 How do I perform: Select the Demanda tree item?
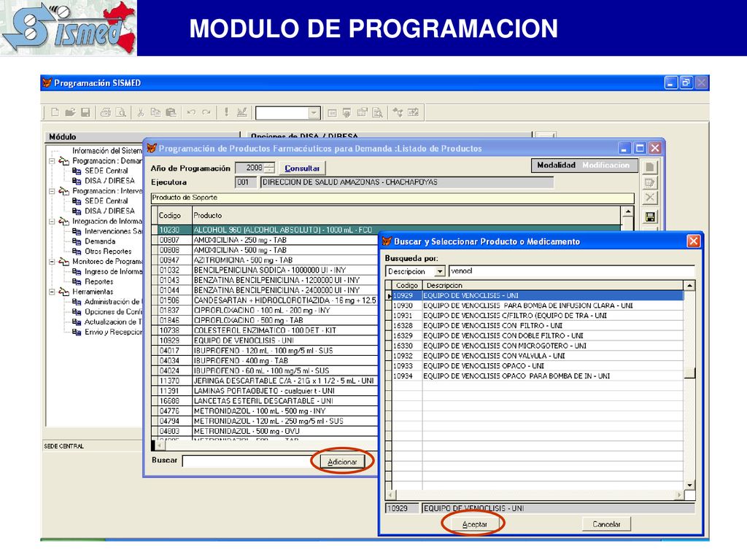pos(99,241)
